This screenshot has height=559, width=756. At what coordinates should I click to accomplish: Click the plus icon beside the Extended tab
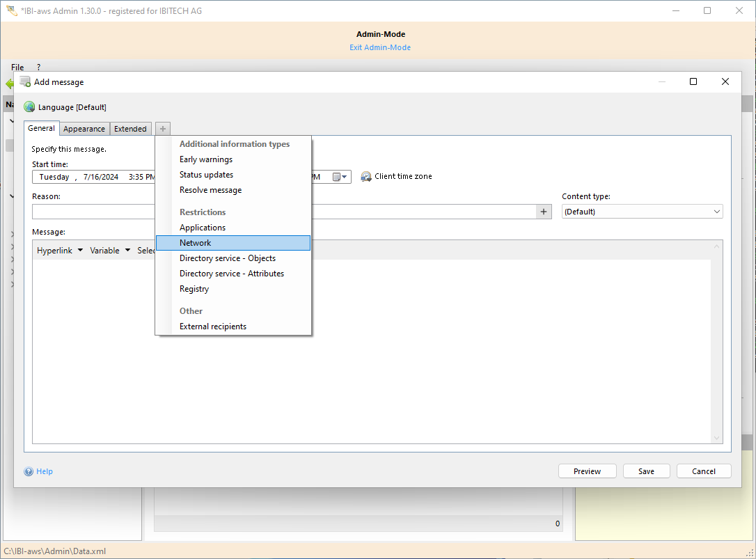coord(163,129)
